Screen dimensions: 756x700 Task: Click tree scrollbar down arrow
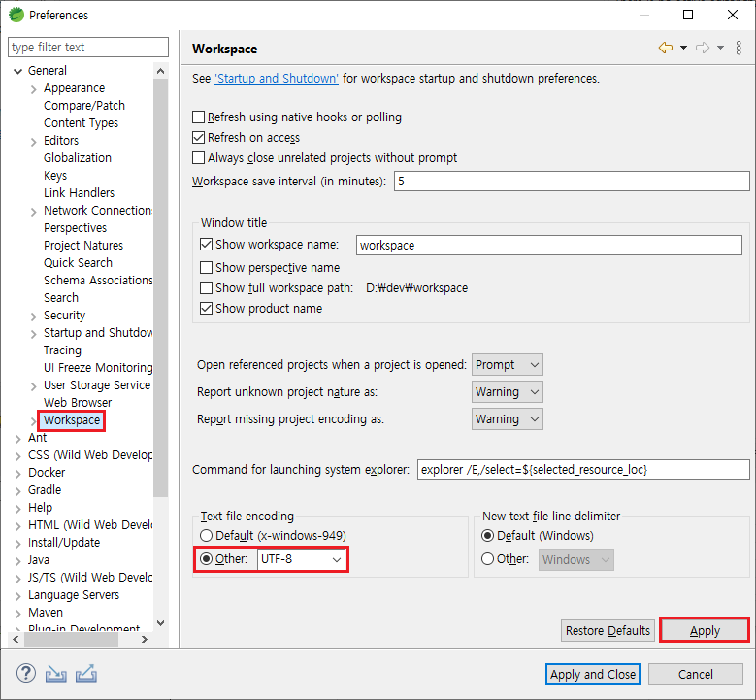[160, 622]
